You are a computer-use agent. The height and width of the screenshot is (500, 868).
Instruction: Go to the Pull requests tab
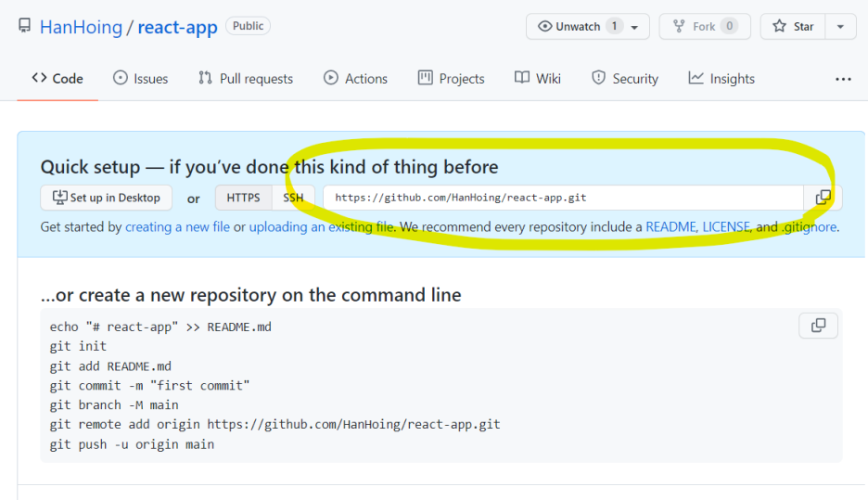click(245, 79)
